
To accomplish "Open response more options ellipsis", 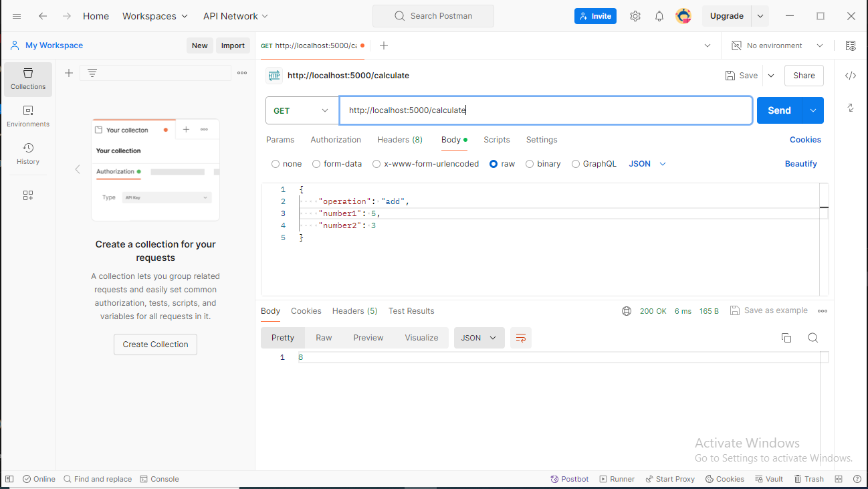I will [x=823, y=311].
